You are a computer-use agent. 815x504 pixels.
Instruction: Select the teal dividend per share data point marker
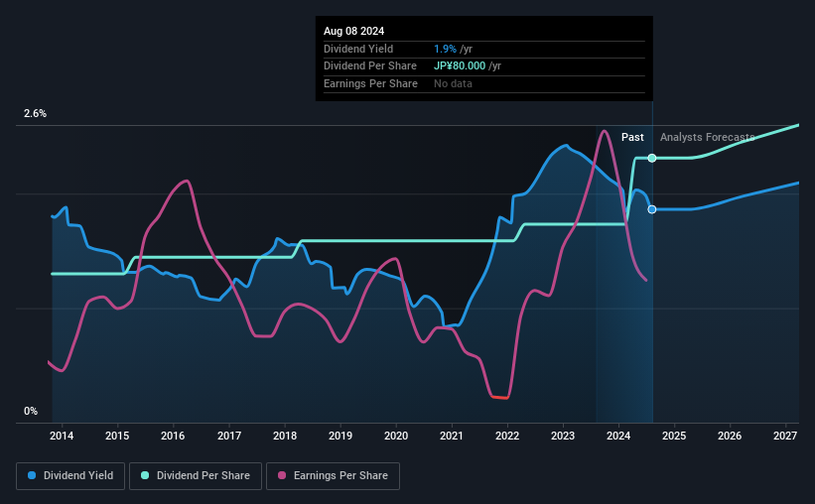[x=652, y=158]
